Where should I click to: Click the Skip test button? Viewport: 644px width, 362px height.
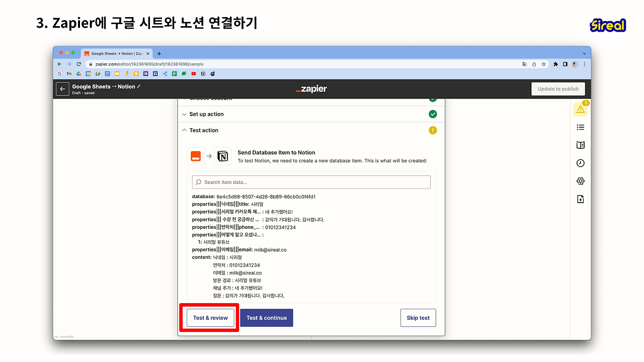418,318
